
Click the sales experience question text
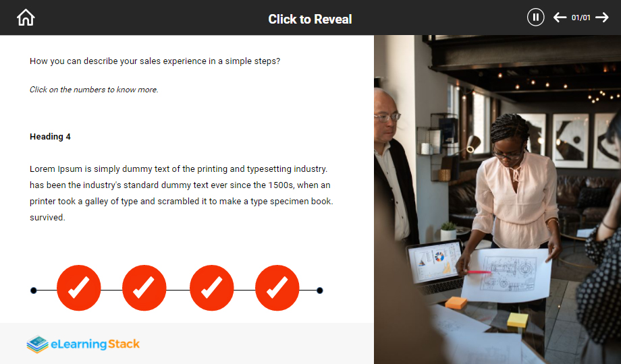click(x=155, y=61)
